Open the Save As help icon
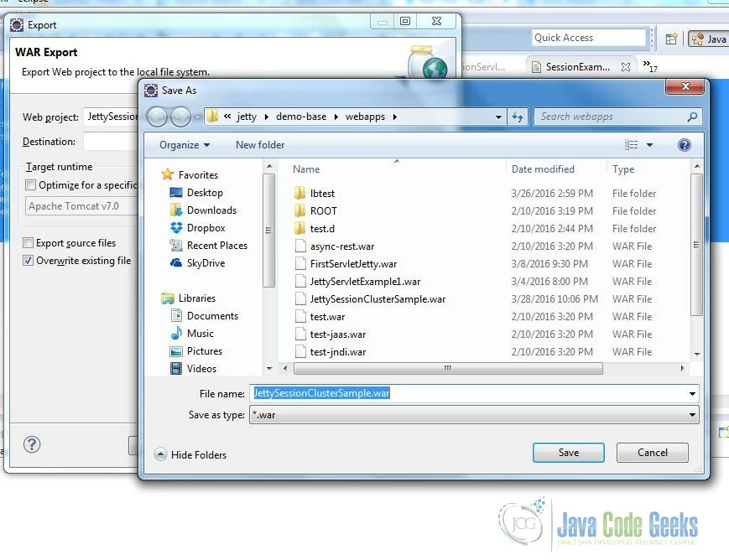729x560 pixels. click(684, 145)
